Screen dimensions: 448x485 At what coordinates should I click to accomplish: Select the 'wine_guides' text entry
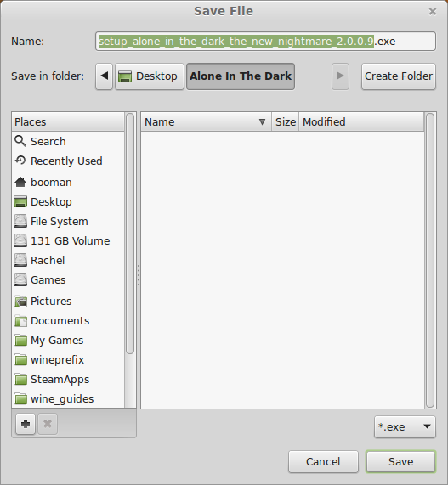(x=62, y=398)
